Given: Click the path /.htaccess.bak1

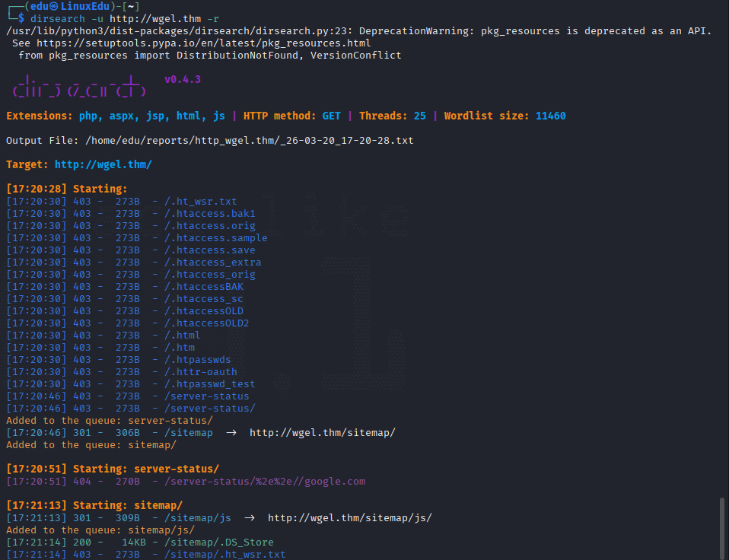Looking at the screenshot, I should [210, 213].
